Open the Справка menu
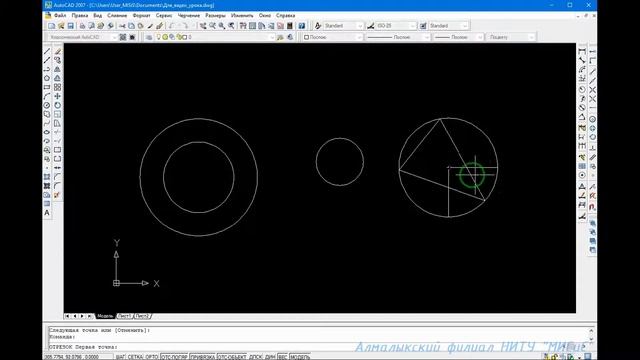Image resolution: width=640 pixels, height=360 pixels. point(285,16)
